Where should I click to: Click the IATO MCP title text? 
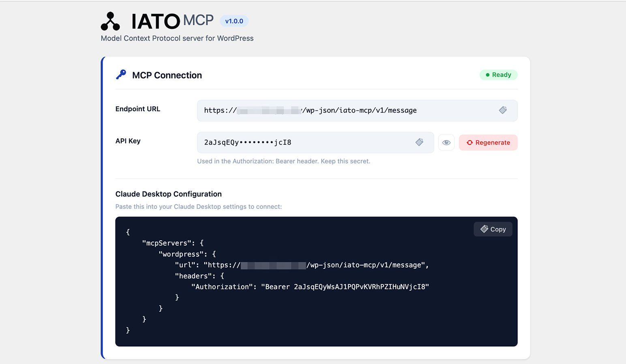pyautogui.click(x=172, y=21)
